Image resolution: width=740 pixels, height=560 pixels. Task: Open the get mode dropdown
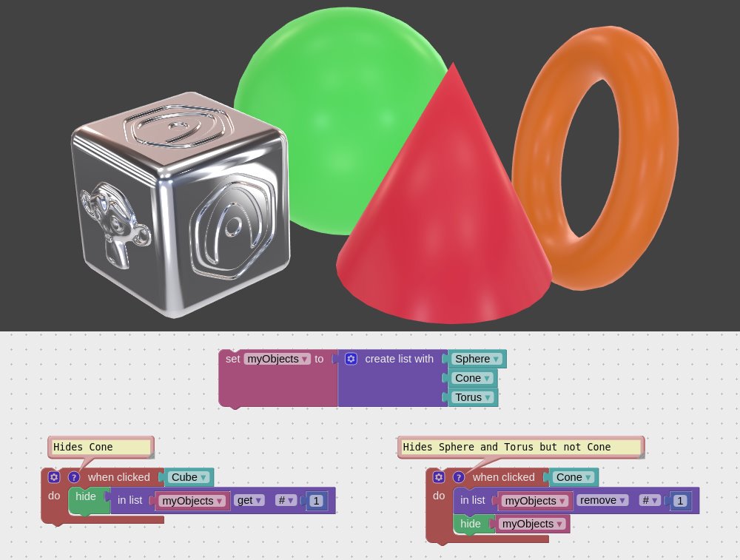coord(249,500)
